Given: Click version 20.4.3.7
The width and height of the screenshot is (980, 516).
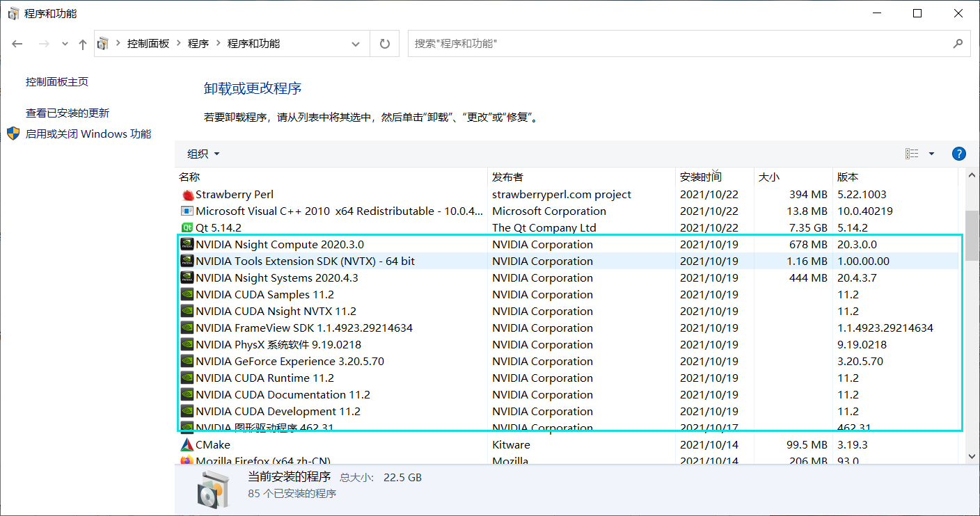Looking at the screenshot, I should tap(857, 278).
